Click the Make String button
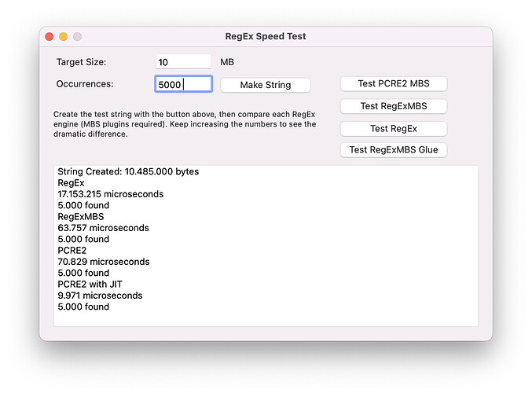 coord(266,85)
